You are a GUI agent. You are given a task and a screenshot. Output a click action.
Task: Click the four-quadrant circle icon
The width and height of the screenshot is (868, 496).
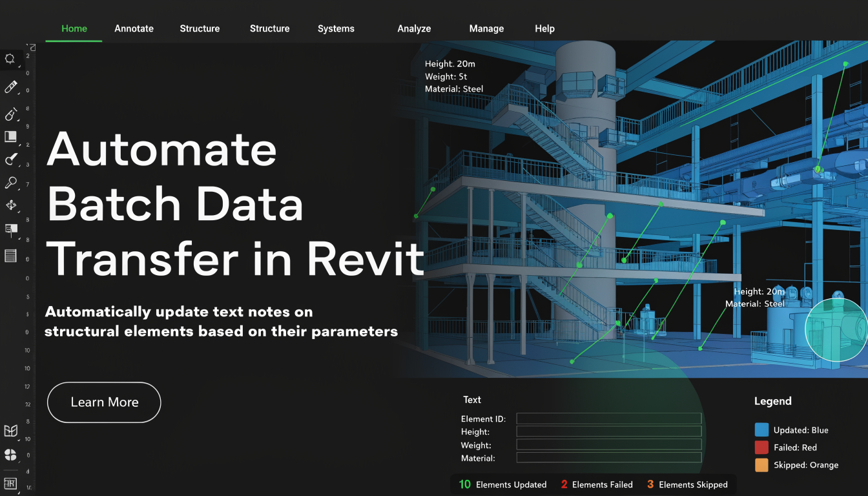[10, 455]
